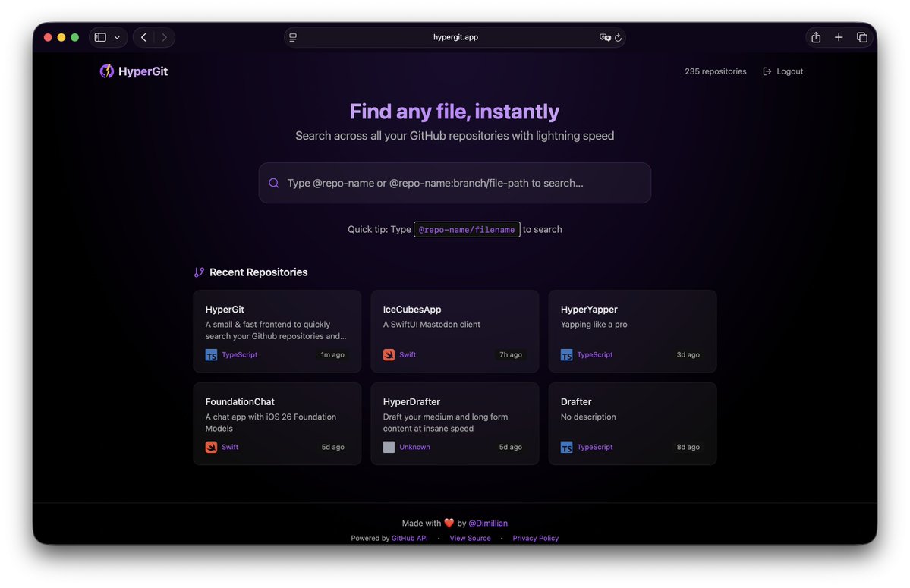Viewport: 910px width, 588px height.
Task: Click the "A SwiftUI Mastodon client" description
Action: pos(431,325)
